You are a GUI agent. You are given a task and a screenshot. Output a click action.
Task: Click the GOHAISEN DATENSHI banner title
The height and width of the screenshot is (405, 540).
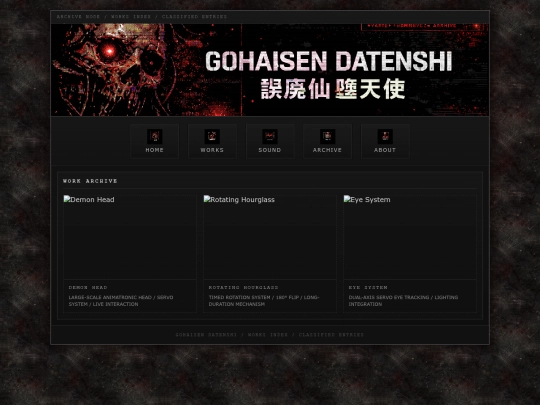tap(329, 61)
